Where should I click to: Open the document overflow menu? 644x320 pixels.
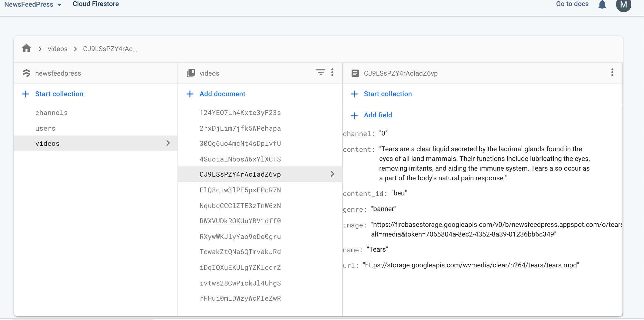coord(612,72)
